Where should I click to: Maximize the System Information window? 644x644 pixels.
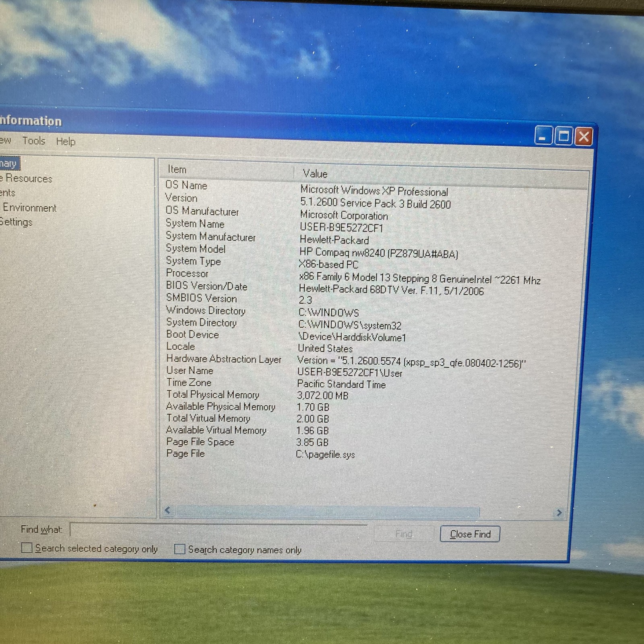pyautogui.click(x=563, y=136)
